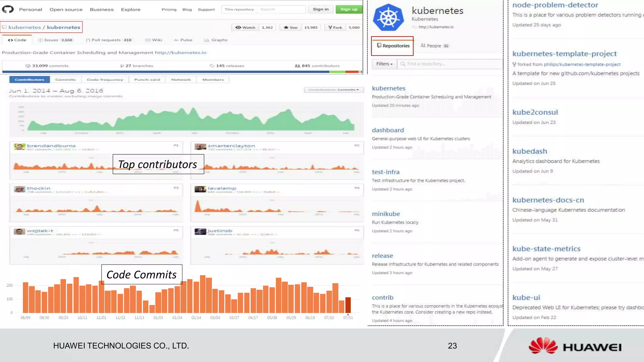This screenshot has height=362, width=644.
Task: Open the kube-state-metrics repository
Action: (546, 249)
